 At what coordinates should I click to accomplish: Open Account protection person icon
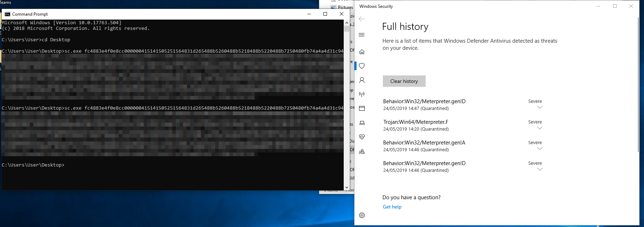pos(362,80)
